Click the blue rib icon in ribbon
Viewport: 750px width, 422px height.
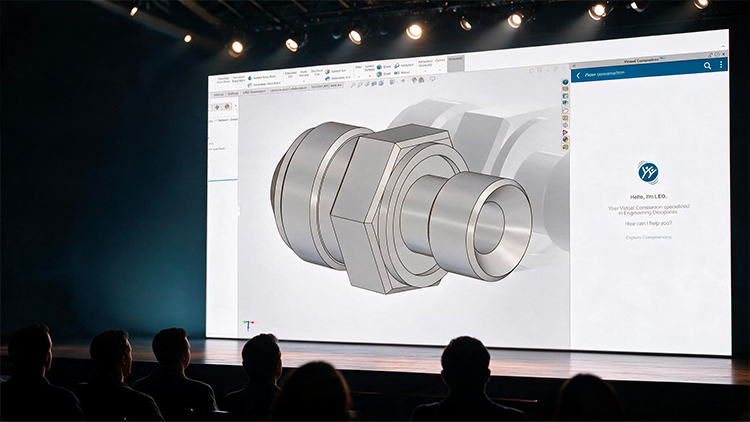pos(379,67)
